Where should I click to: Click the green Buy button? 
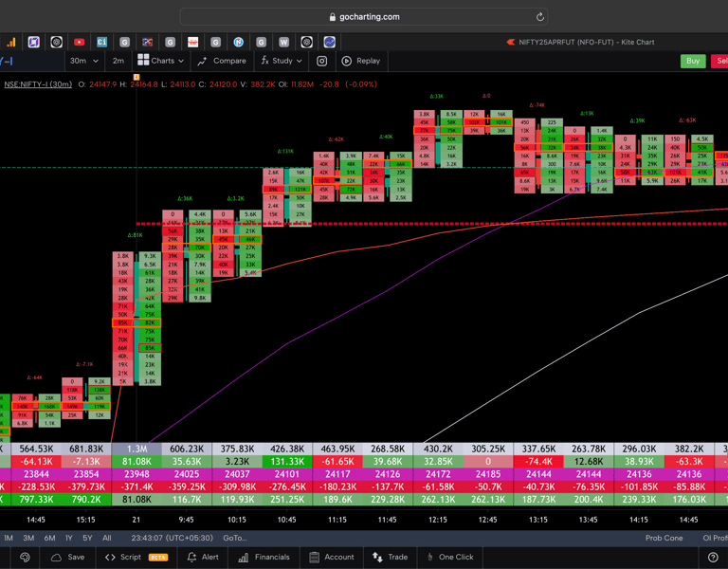pyautogui.click(x=693, y=61)
